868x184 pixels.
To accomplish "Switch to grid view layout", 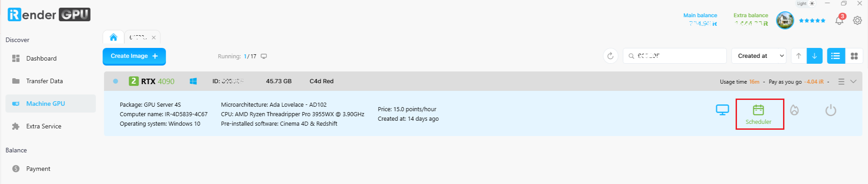I will tap(854, 56).
